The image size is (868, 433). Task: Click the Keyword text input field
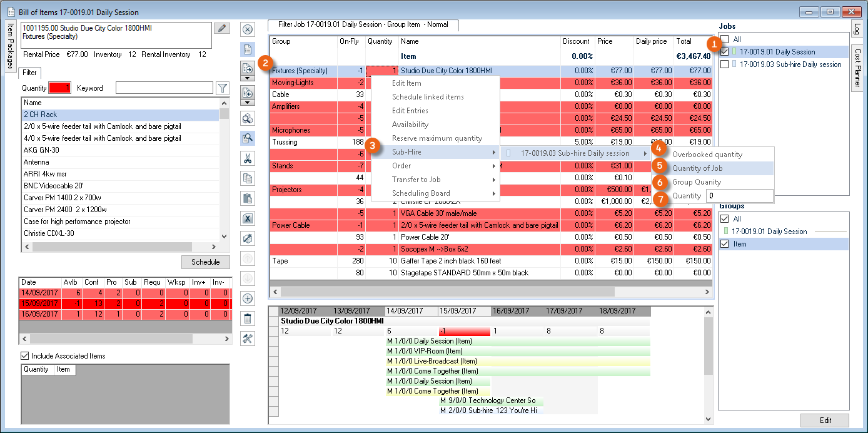coord(164,88)
